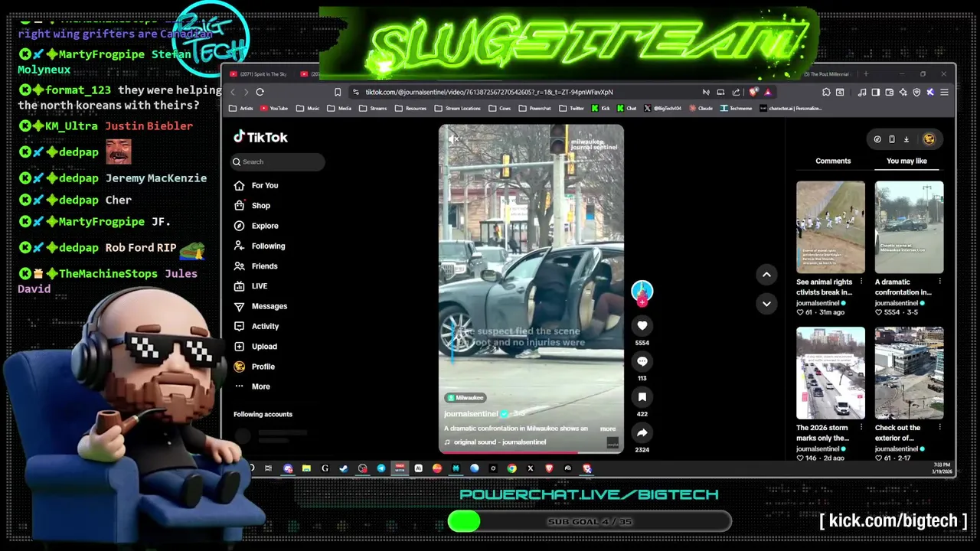Open the animal rights activists video thumbnail

click(x=831, y=227)
